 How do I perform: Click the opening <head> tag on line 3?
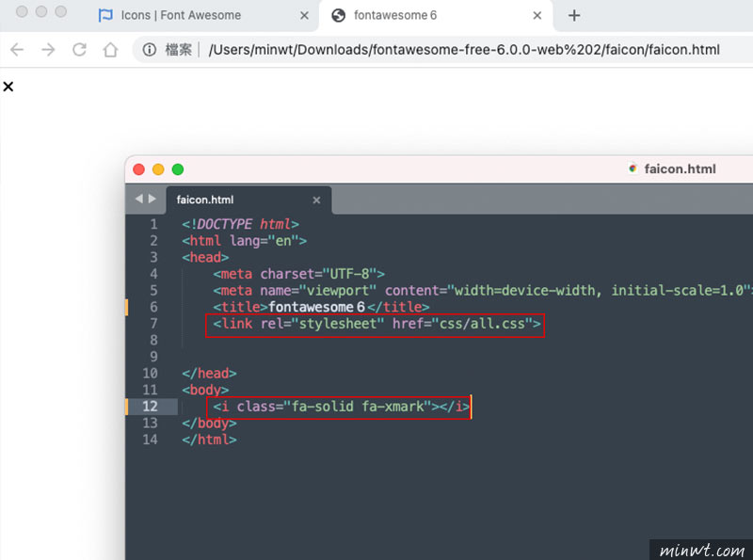(x=205, y=257)
